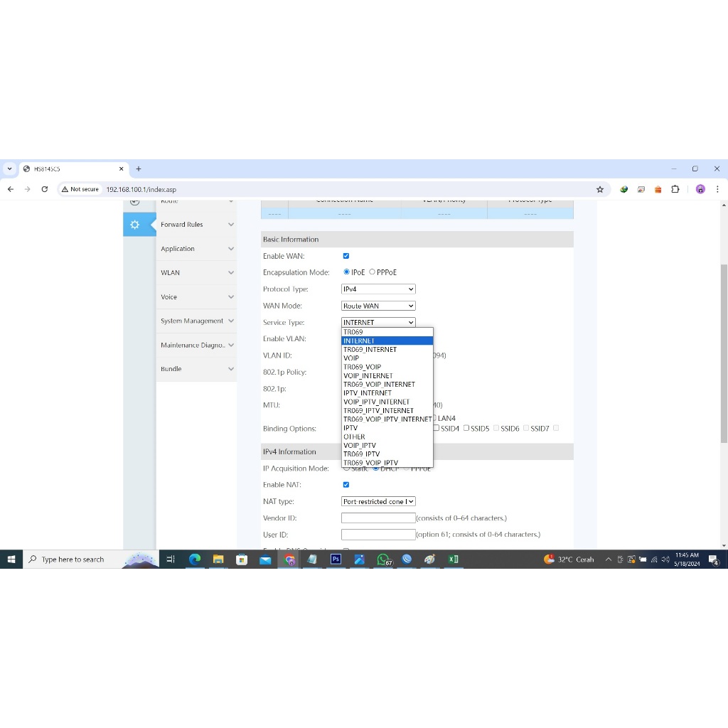Click the Vendor ID input field
The image size is (728, 728).
click(x=378, y=518)
